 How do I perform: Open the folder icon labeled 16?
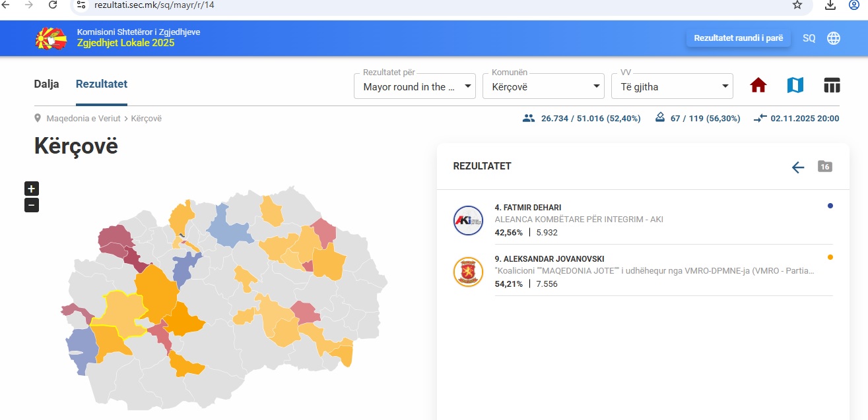(x=824, y=166)
